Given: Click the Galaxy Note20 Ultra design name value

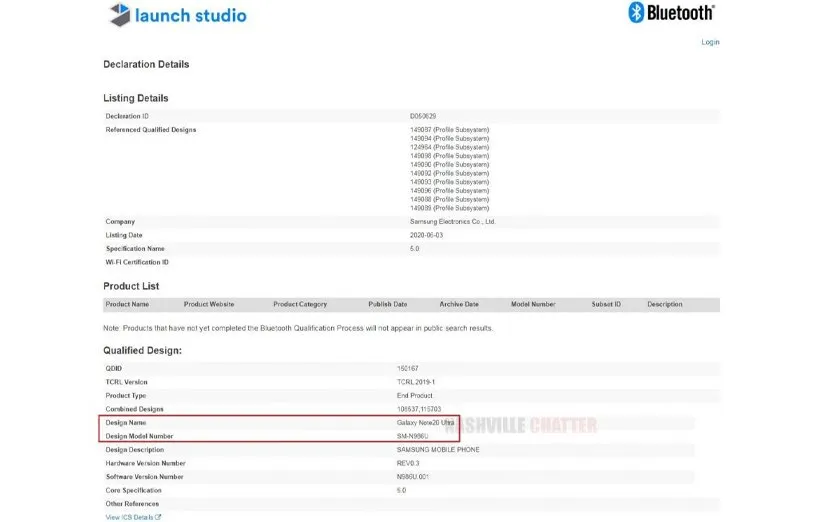Looking at the screenshot, I should coord(427,423).
